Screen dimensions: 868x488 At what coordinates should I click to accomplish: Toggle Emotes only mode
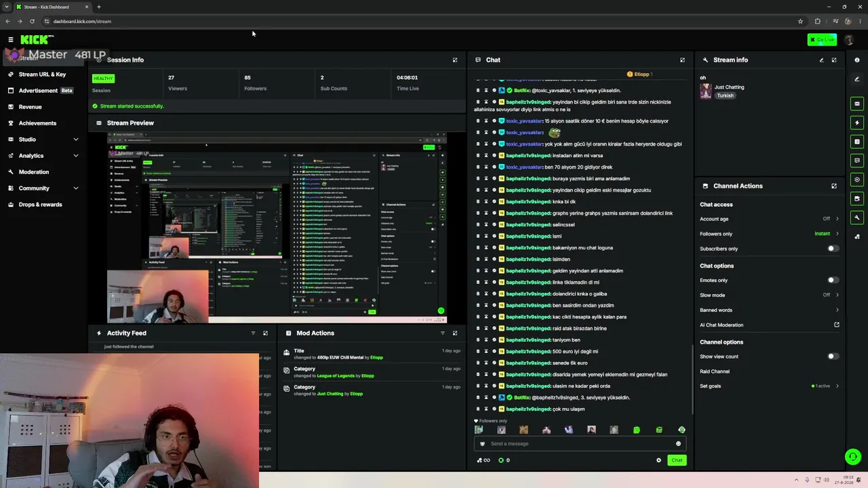(833, 280)
